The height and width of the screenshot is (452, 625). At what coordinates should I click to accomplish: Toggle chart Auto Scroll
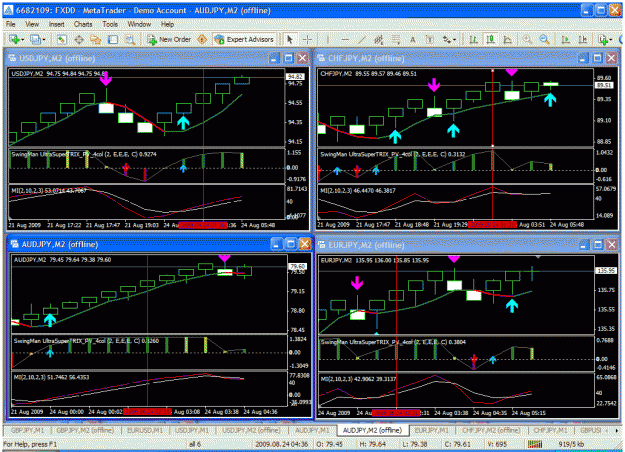click(565, 39)
